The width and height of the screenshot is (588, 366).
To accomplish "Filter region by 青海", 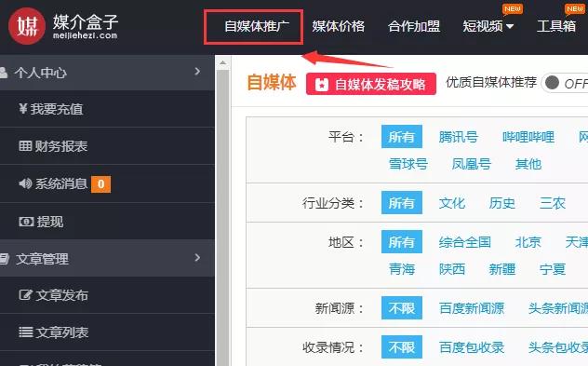I will 402,269.
